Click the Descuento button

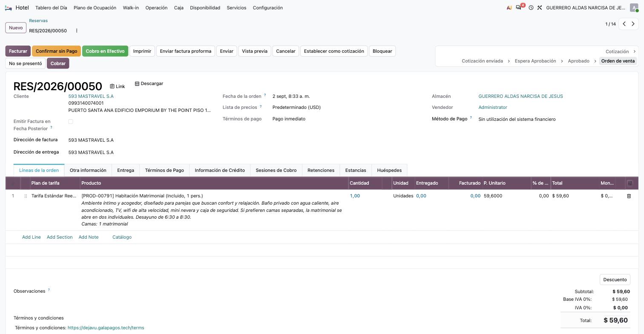(x=615, y=280)
